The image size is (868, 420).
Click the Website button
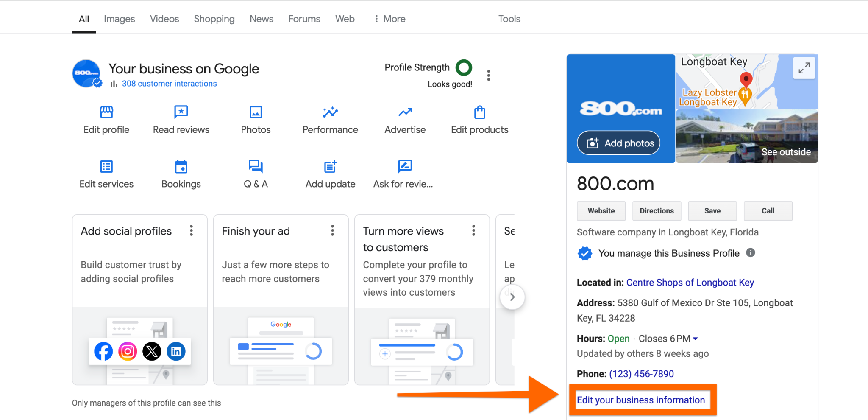point(601,211)
